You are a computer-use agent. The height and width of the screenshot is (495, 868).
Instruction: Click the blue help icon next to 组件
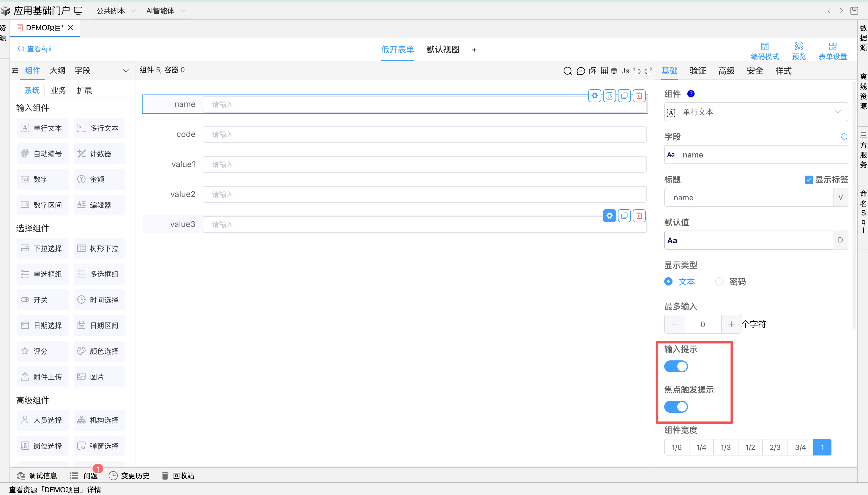[x=691, y=94]
